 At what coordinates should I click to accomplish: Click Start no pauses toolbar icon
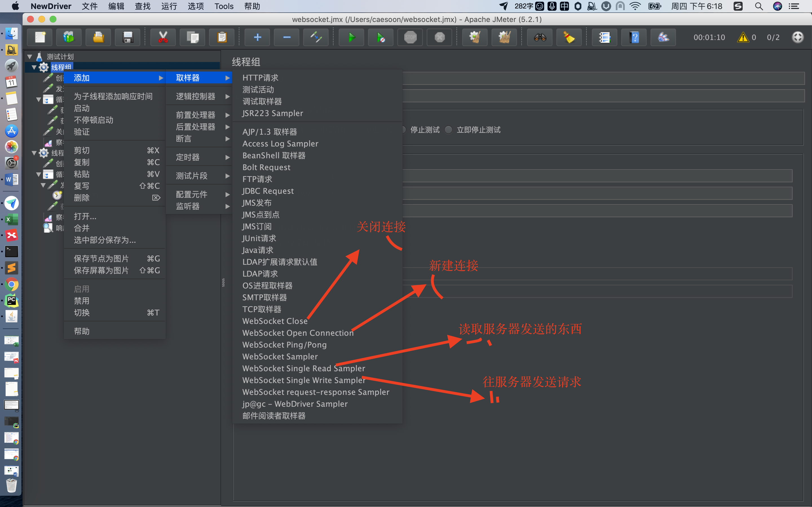pos(381,37)
